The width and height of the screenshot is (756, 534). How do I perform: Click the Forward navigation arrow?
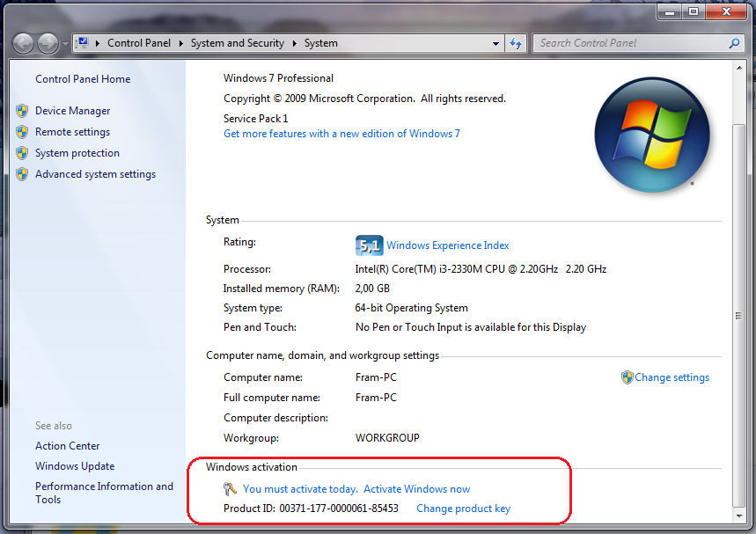[x=48, y=43]
